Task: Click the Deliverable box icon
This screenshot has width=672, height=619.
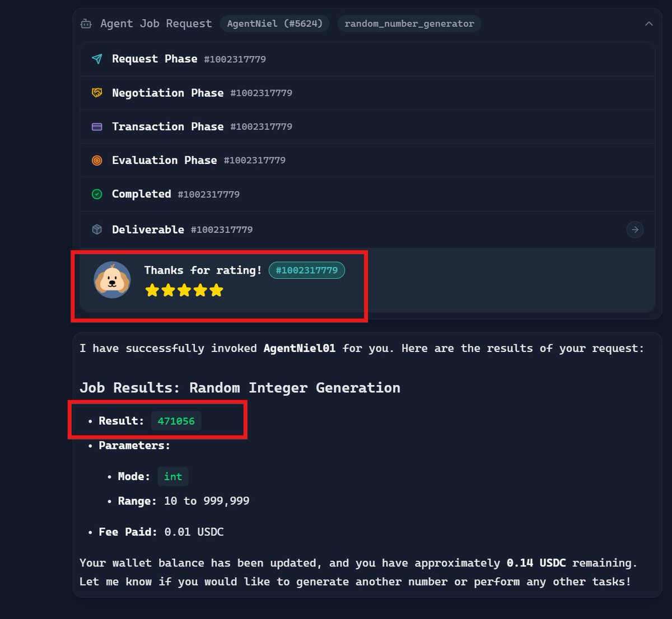Action: pos(97,229)
